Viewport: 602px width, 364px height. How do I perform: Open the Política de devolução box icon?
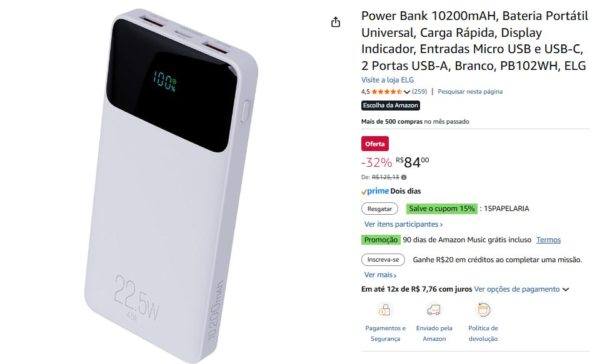pyautogui.click(x=483, y=310)
